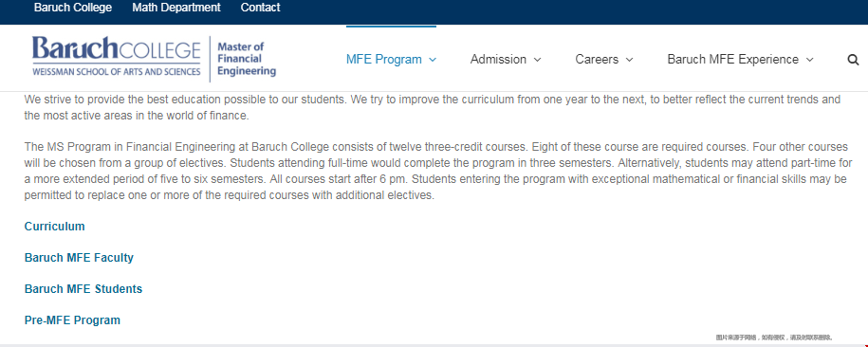Image resolution: width=868 pixels, height=347 pixels.
Task: Click the Weissman School of Arts and Sciences text
Action: [x=117, y=71]
